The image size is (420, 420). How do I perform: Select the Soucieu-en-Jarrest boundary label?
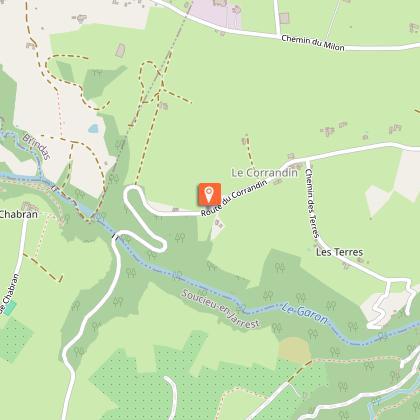[x=220, y=309]
